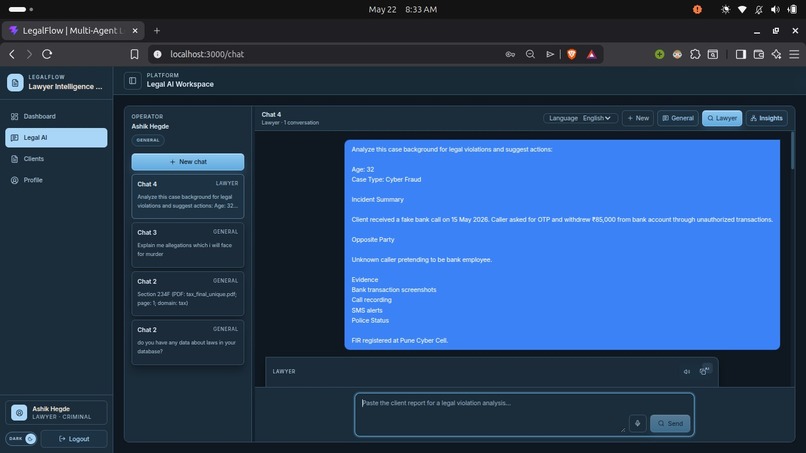
Task: Open the Chat 2 laws database conversation
Action: pos(188,342)
